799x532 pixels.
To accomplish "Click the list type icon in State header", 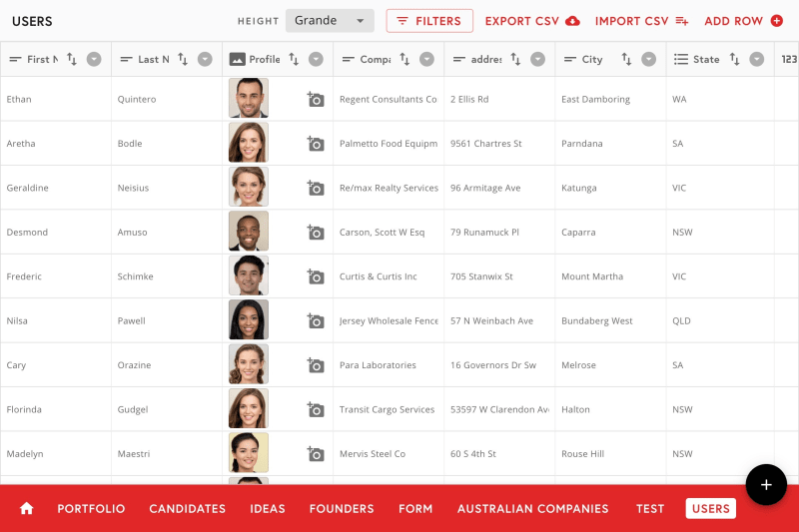I will point(681,59).
